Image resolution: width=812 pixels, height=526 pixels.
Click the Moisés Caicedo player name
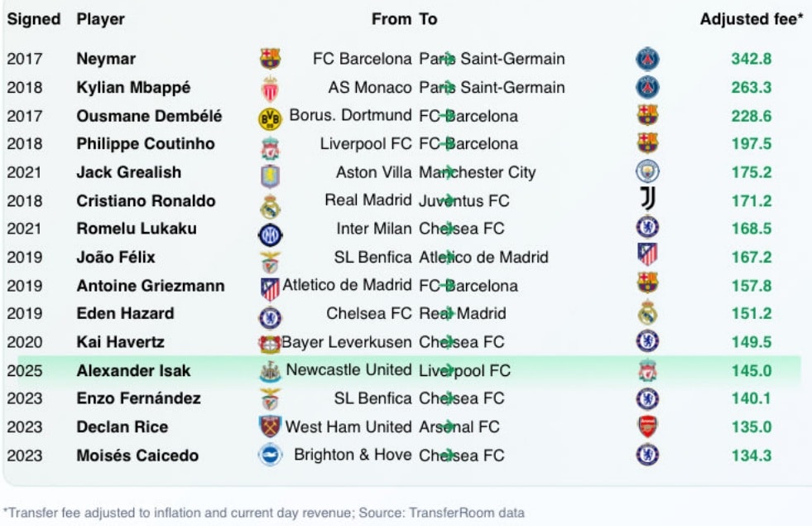[x=137, y=455]
